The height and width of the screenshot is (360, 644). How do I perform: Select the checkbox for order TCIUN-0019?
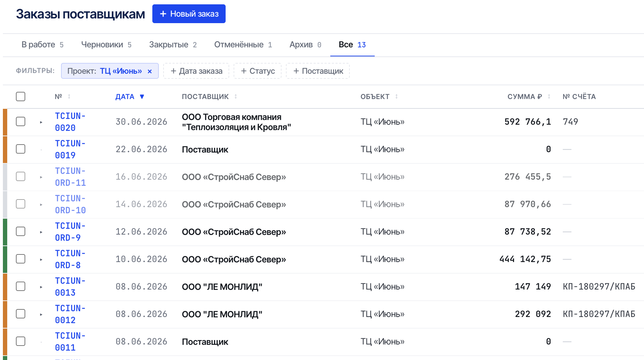click(21, 149)
